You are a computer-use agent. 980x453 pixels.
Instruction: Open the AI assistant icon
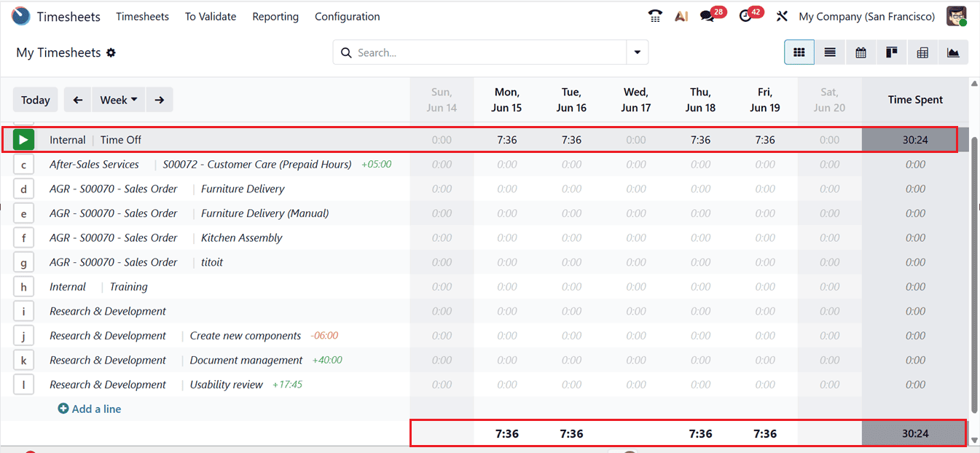tap(681, 16)
